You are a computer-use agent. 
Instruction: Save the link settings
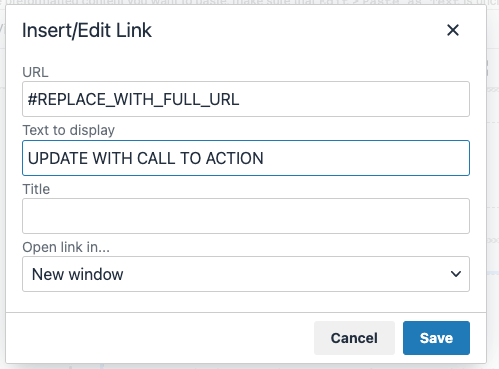(436, 338)
